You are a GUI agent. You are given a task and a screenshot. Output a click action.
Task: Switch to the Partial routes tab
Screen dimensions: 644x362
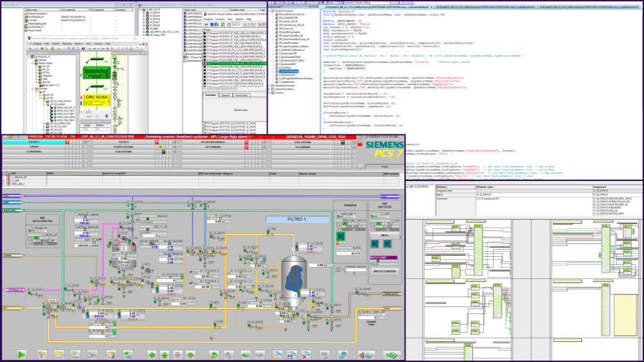(x=241, y=94)
